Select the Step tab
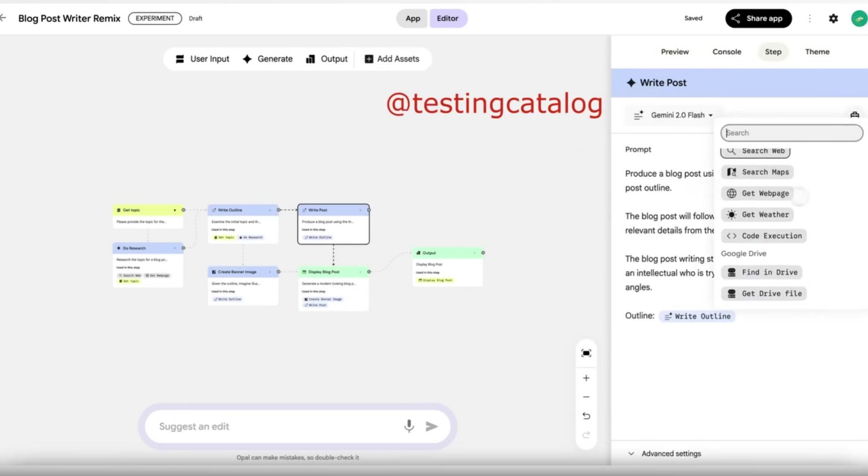The width and height of the screenshot is (868, 476). [x=773, y=52]
